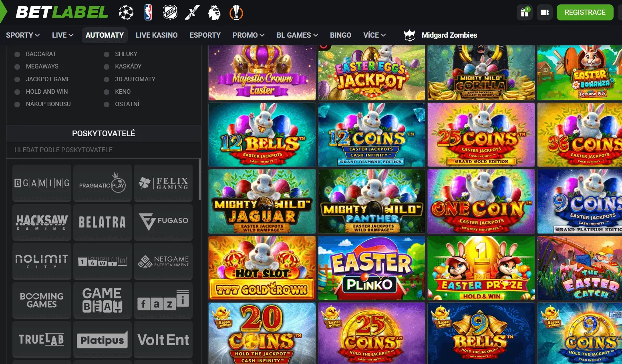Open the wallet card icon

point(544,12)
